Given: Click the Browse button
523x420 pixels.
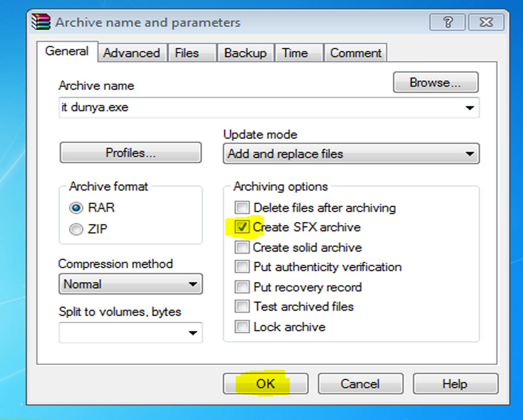Looking at the screenshot, I should coord(435,82).
